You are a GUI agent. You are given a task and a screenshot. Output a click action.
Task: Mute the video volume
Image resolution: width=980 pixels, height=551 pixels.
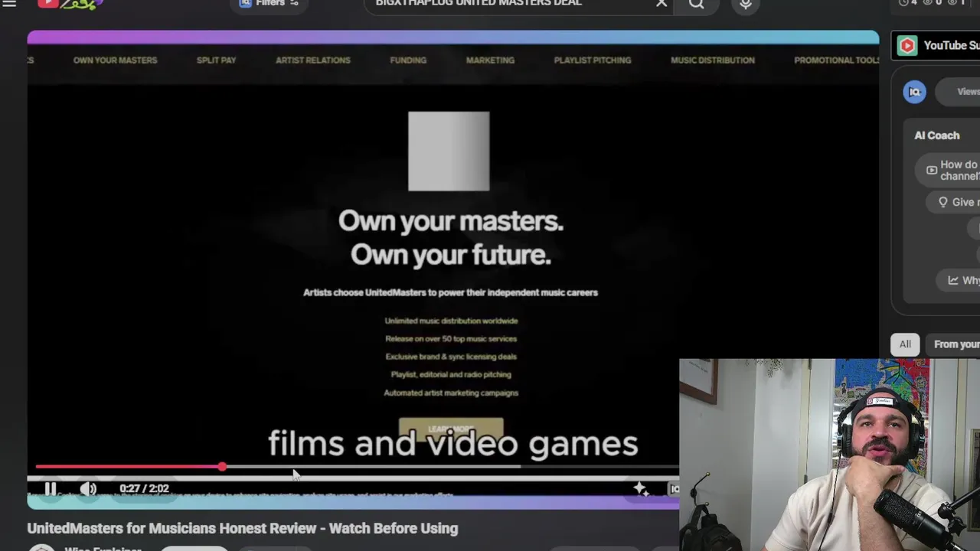coord(88,489)
